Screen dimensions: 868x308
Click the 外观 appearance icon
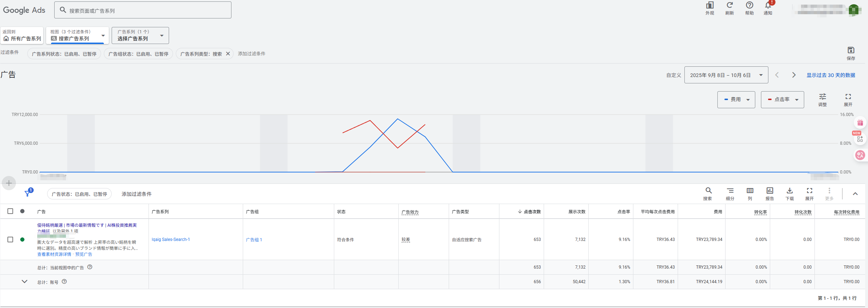coord(710,6)
